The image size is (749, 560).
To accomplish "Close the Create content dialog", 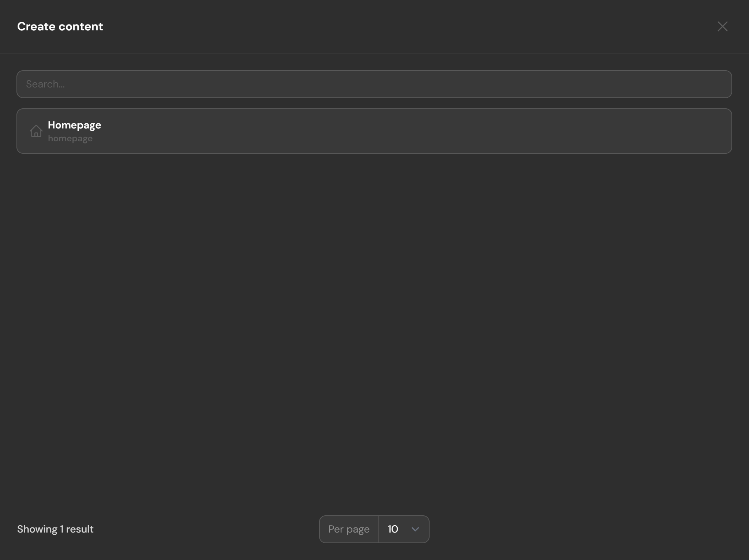I will 722,26.
